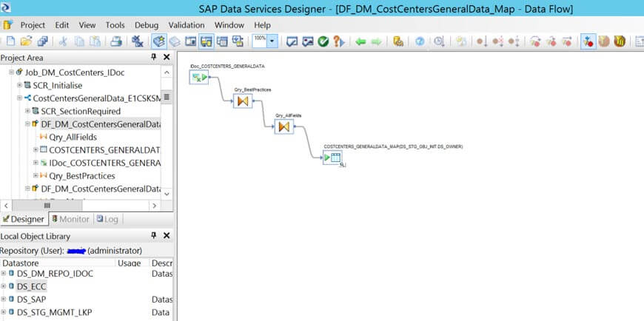Collapse the Job_DM_CostCenters_IDoc tree node
The height and width of the screenshot is (321, 644).
pyautogui.click(x=11, y=72)
